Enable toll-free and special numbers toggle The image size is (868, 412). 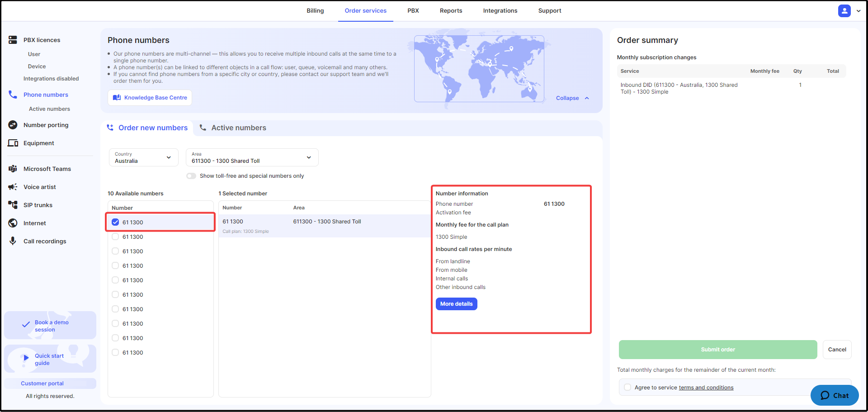pos(191,176)
